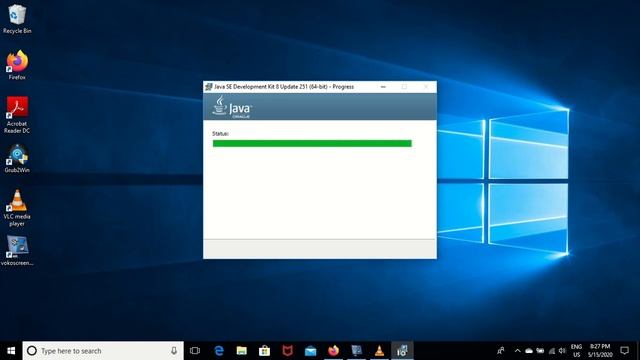Click the ENG US language indicator

tap(576, 351)
